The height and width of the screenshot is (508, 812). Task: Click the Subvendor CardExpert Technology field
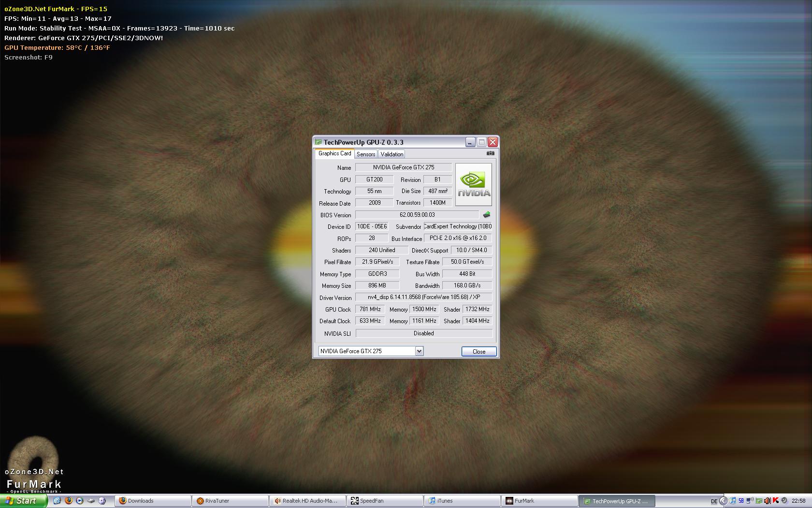pos(458,226)
